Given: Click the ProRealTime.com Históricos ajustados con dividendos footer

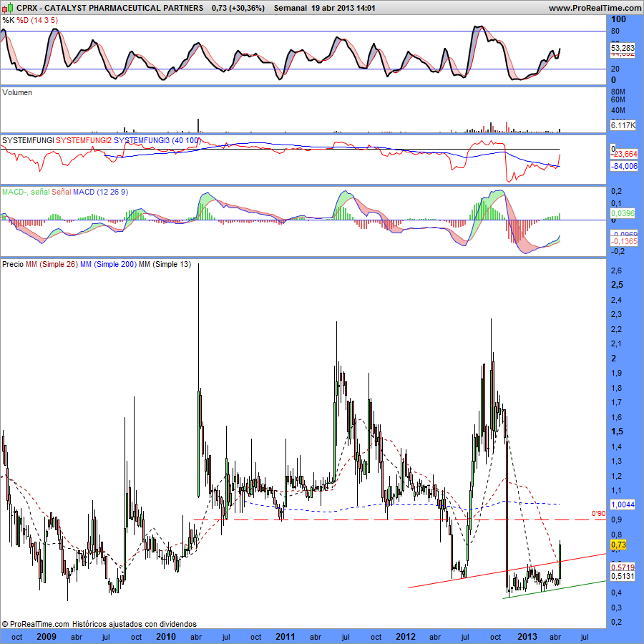Looking at the screenshot, I should 99,624.
